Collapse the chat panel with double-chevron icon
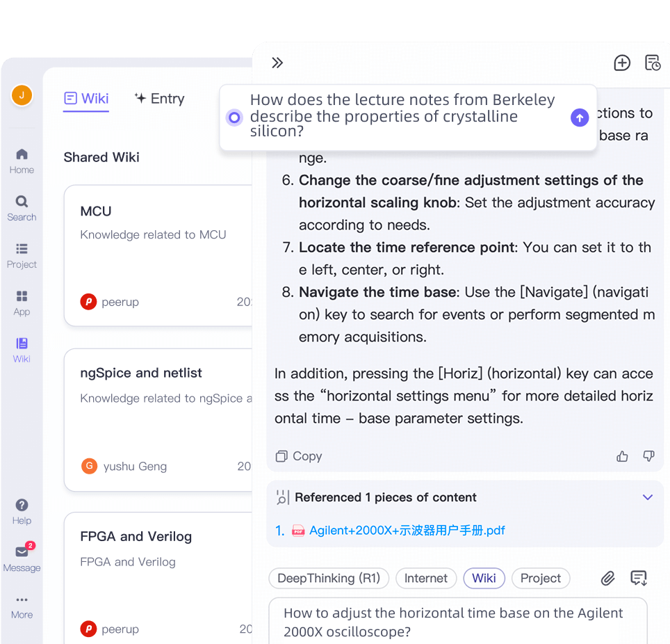Image resolution: width=670 pixels, height=644 pixels. coord(277,63)
